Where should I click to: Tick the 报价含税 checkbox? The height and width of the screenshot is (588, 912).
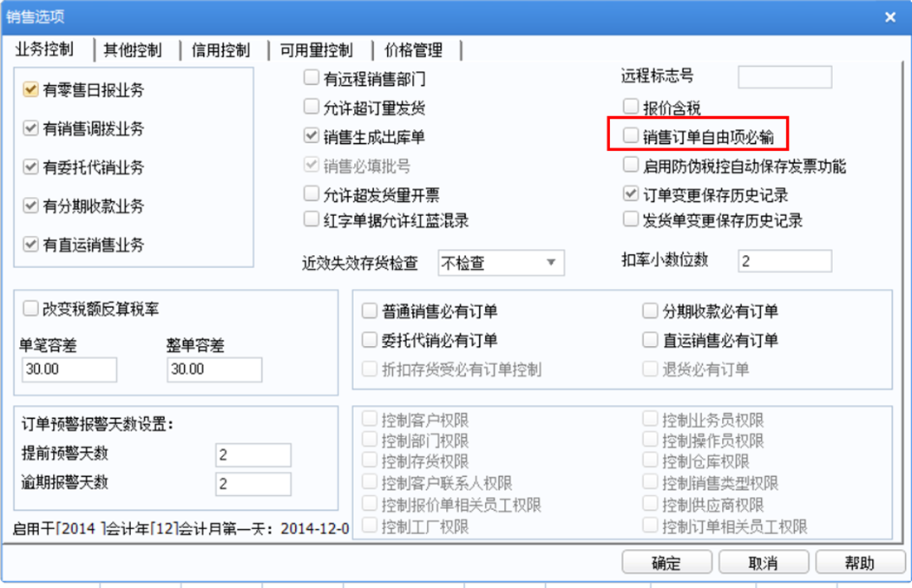pyautogui.click(x=631, y=107)
